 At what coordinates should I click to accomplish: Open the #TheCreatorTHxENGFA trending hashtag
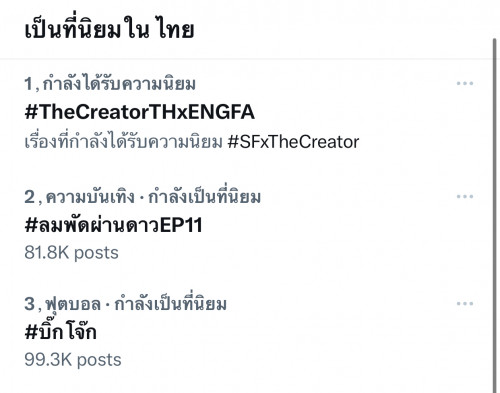(x=140, y=112)
